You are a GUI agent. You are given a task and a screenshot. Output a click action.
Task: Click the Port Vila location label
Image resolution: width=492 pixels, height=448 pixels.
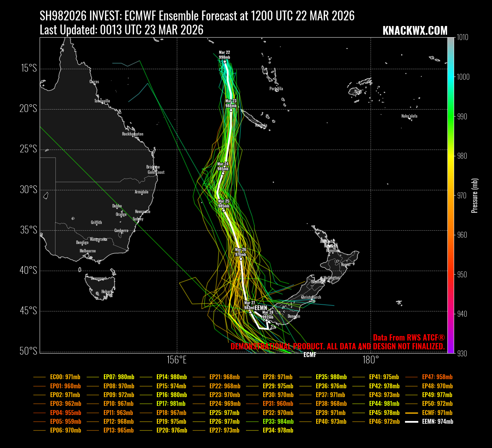pos(276,89)
